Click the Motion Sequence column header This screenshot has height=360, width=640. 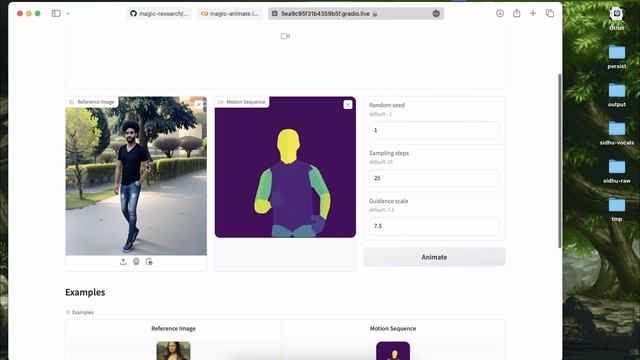tap(393, 329)
